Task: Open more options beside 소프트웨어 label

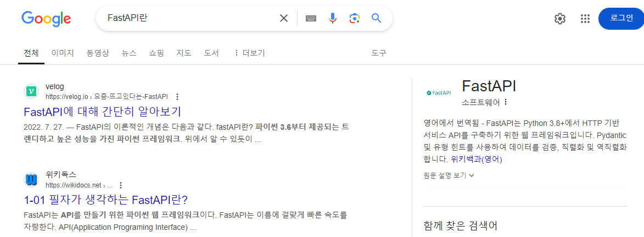Action: [506, 102]
